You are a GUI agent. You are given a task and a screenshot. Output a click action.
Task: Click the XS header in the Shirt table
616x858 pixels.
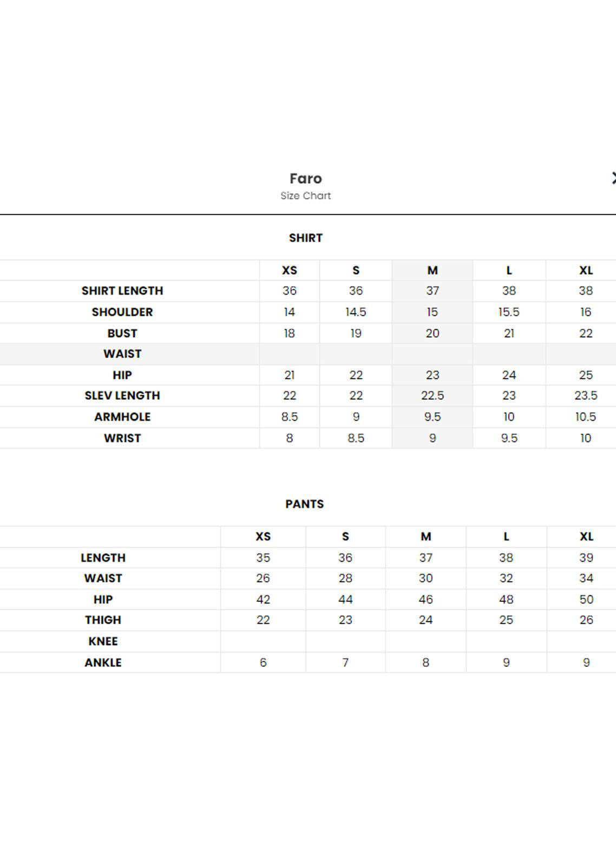[x=290, y=270]
